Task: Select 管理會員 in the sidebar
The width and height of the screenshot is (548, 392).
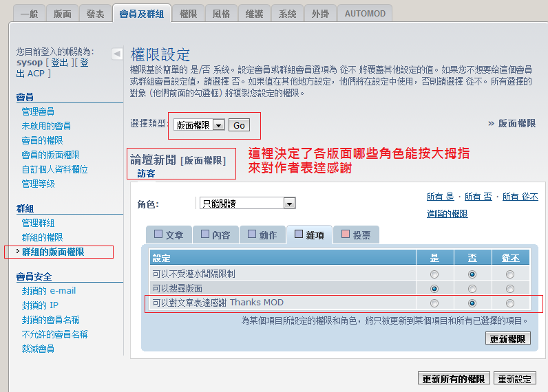Action: 38,111
